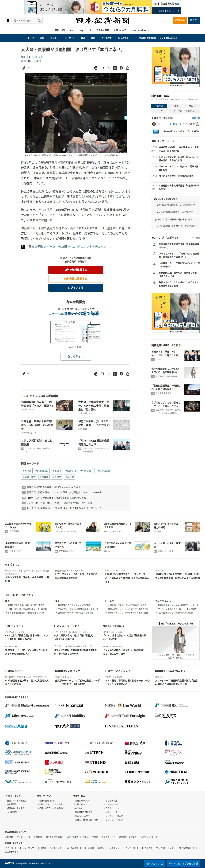Open the 速報（スポーツ） heading chevron
The width and height of the screenshot is (205, 868).
pos(174,141)
